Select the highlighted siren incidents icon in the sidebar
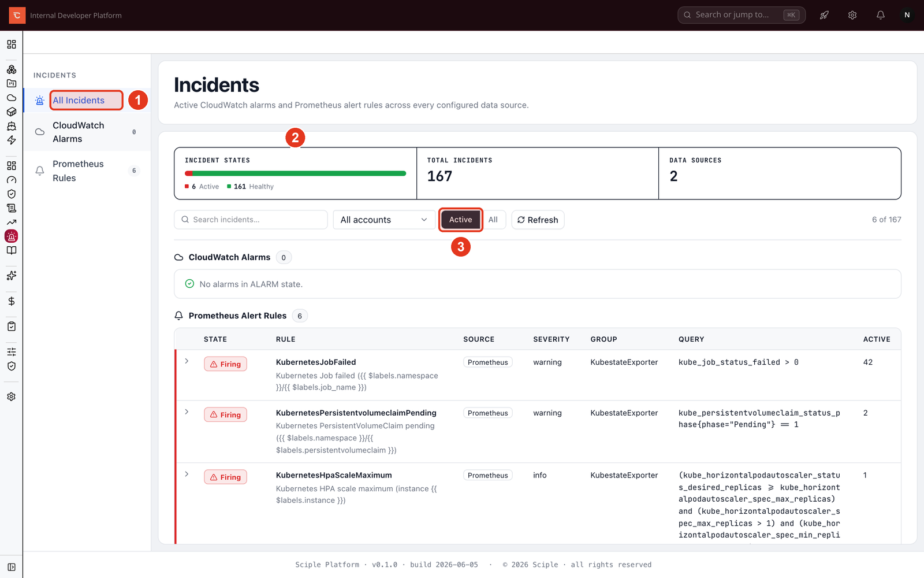This screenshot has height=578, width=924. pos(12,236)
